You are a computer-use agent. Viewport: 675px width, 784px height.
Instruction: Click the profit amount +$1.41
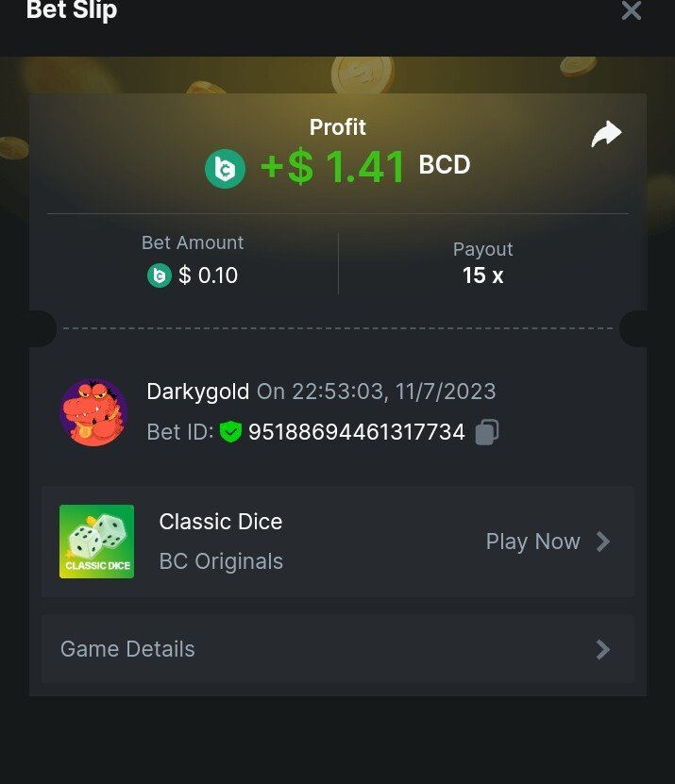coord(332,167)
